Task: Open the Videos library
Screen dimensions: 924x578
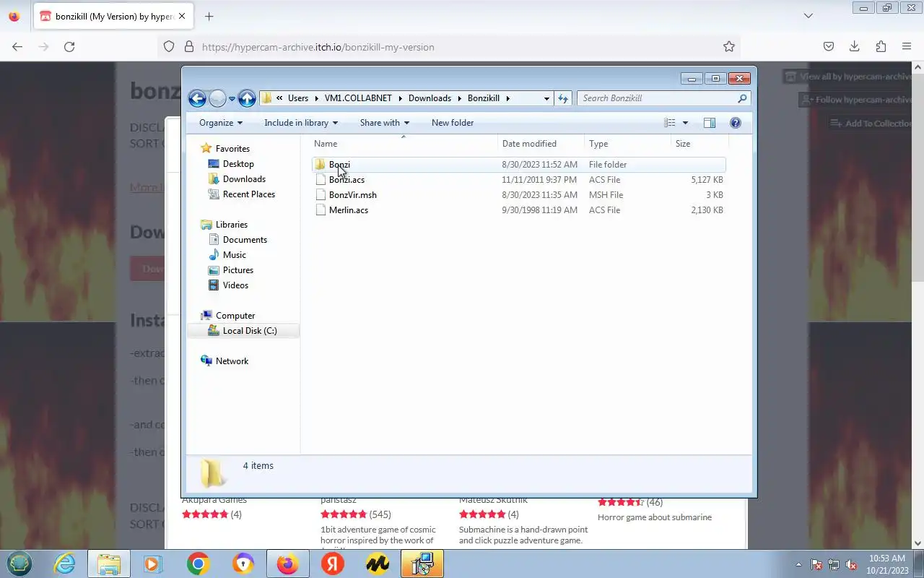Action: coord(235,285)
